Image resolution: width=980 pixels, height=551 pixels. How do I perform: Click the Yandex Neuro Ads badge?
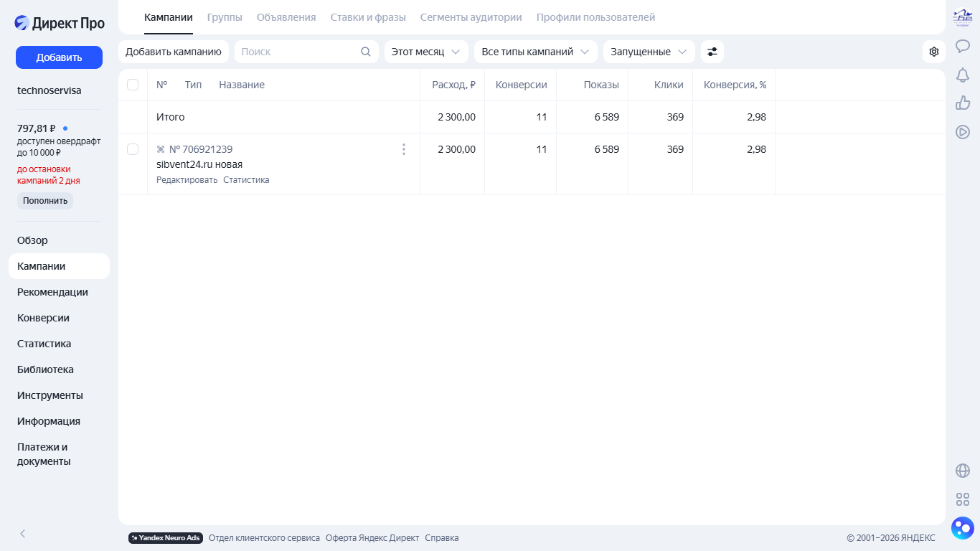tap(166, 538)
